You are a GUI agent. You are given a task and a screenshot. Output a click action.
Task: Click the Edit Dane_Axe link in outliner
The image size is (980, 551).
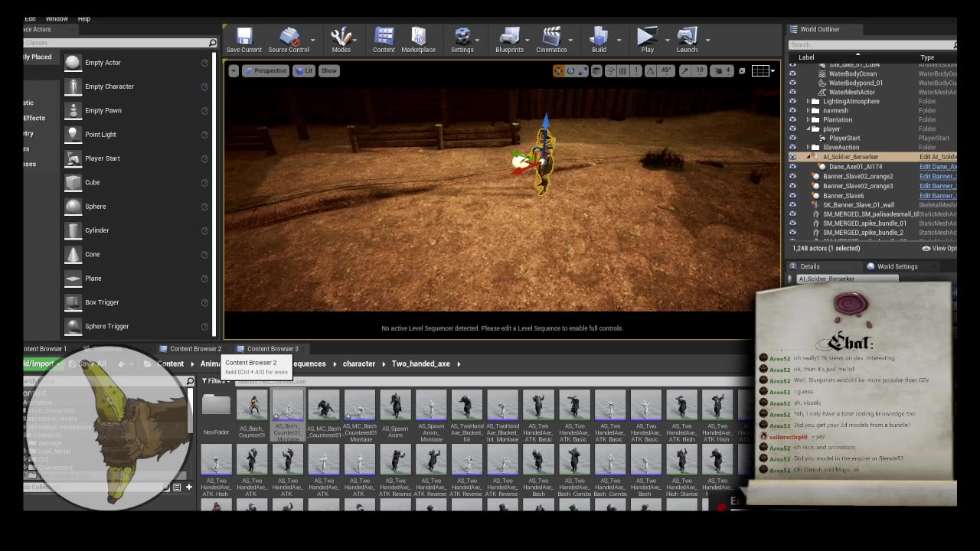click(x=938, y=167)
